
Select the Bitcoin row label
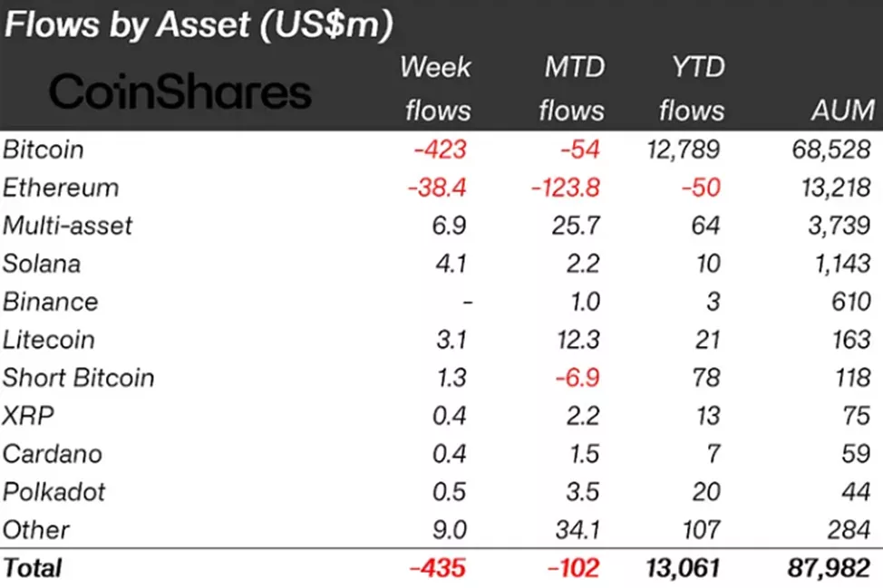tap(43, 149)
